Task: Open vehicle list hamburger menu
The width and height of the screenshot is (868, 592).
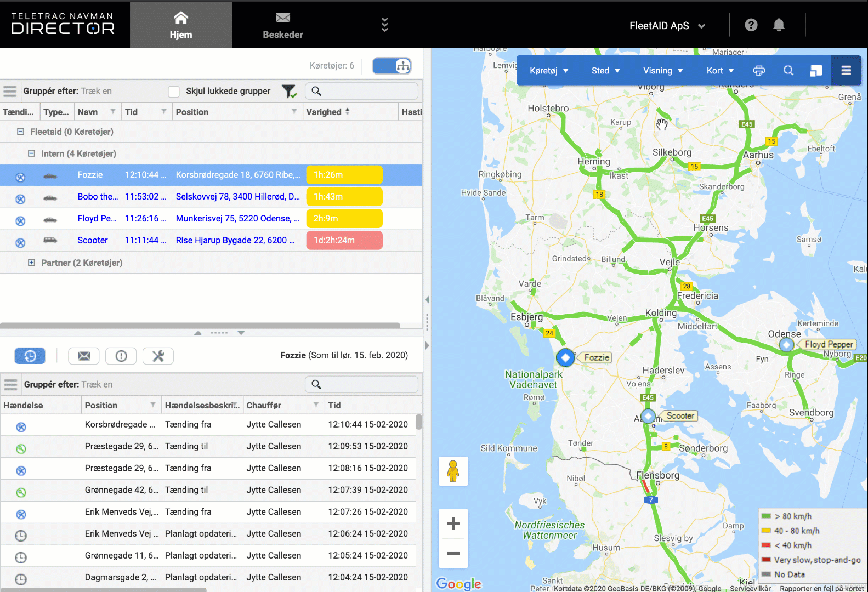Action: [x=10, y=91]
